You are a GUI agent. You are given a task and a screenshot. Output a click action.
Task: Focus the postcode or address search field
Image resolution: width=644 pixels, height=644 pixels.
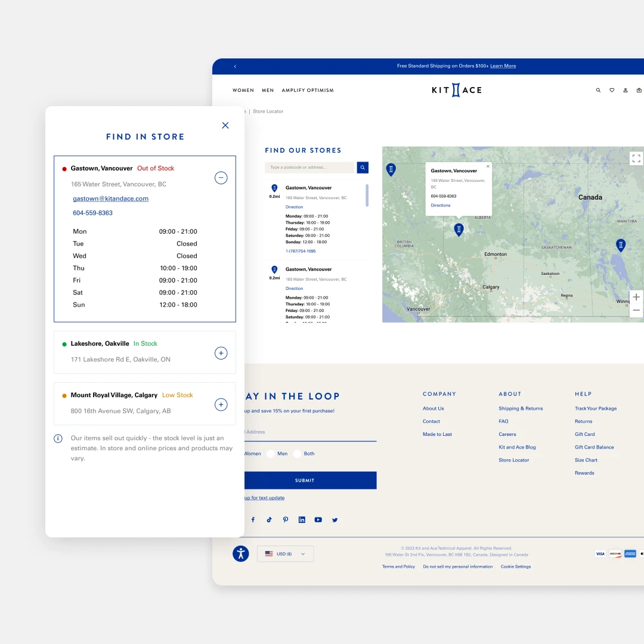click(309, 168)
